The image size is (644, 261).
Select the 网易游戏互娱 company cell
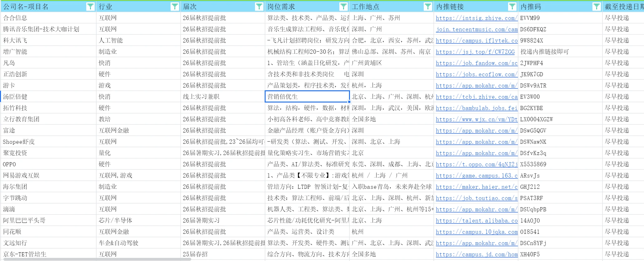48,176
